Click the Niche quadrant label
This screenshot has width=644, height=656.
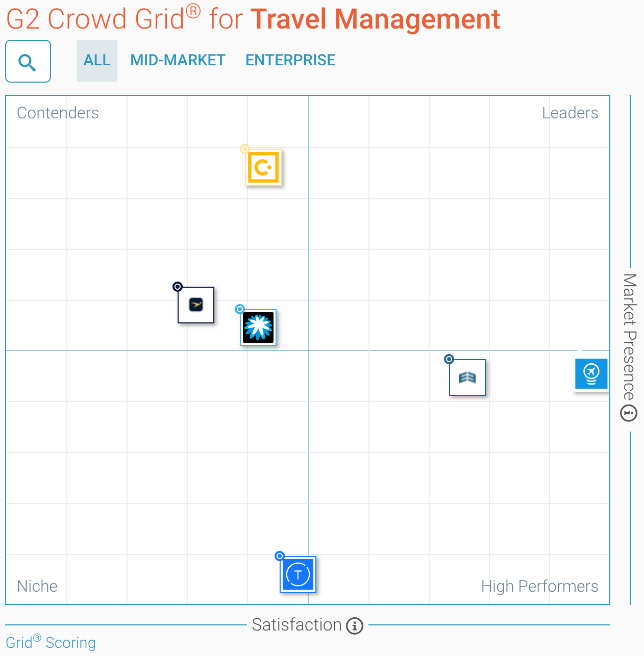click(x=37, y=586)
